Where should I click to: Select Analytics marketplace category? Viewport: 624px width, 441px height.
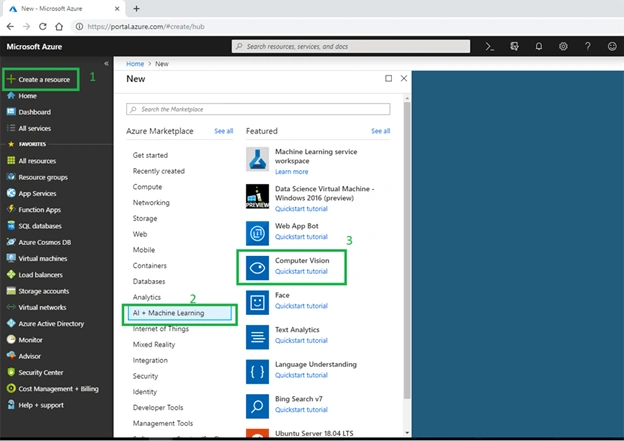tap(146, 297)
